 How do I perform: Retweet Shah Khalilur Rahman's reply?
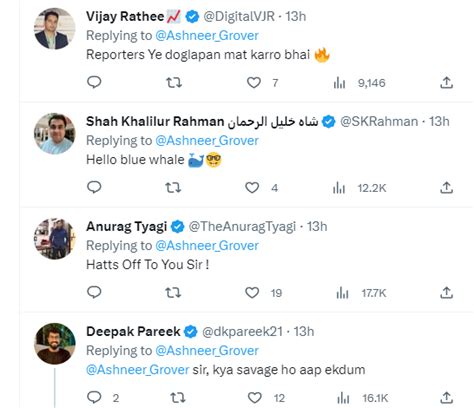click(x=173, y=188)
